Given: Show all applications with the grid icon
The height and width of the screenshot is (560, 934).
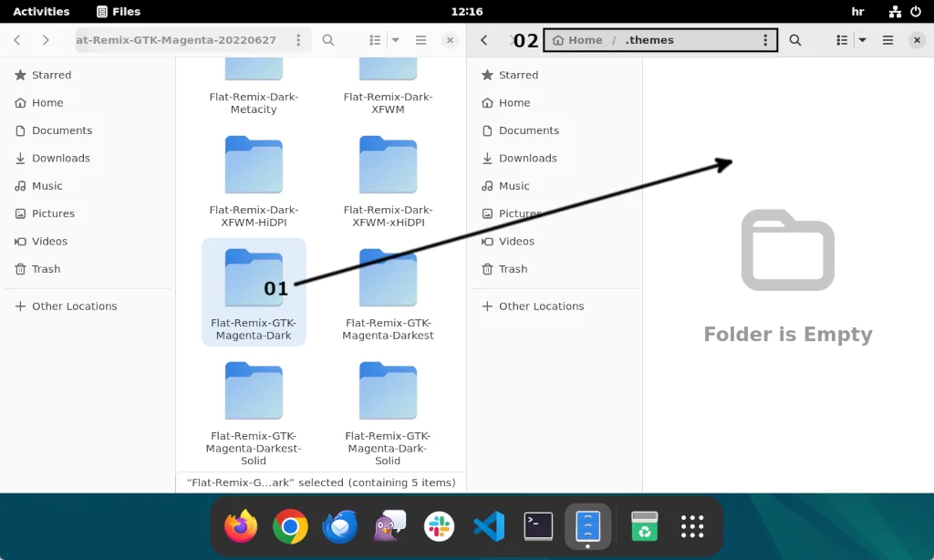Looking at the screenshot, I should click(x=691, y=526).
